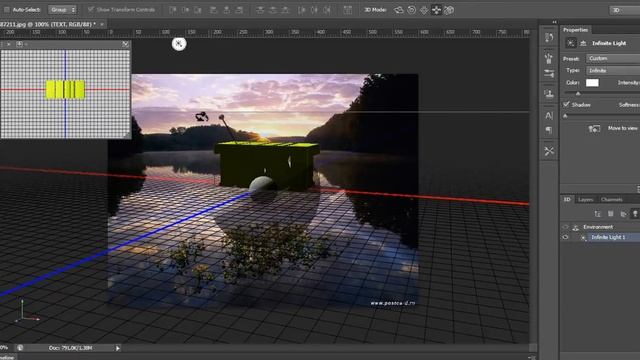The image size is (640, 360).
Task: Click the Distribute right edges icon
Action: (x=327, y=10)
